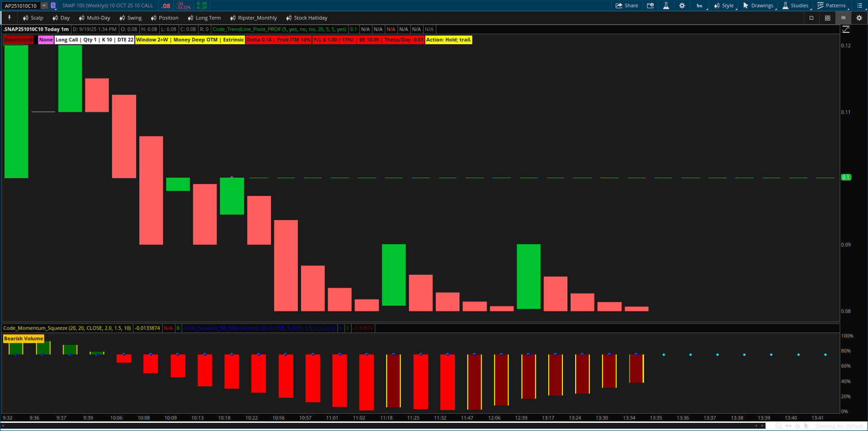This screenshot has height=431, width=868.
Task: Open the Patterns menu
Action: click(831, 5)
